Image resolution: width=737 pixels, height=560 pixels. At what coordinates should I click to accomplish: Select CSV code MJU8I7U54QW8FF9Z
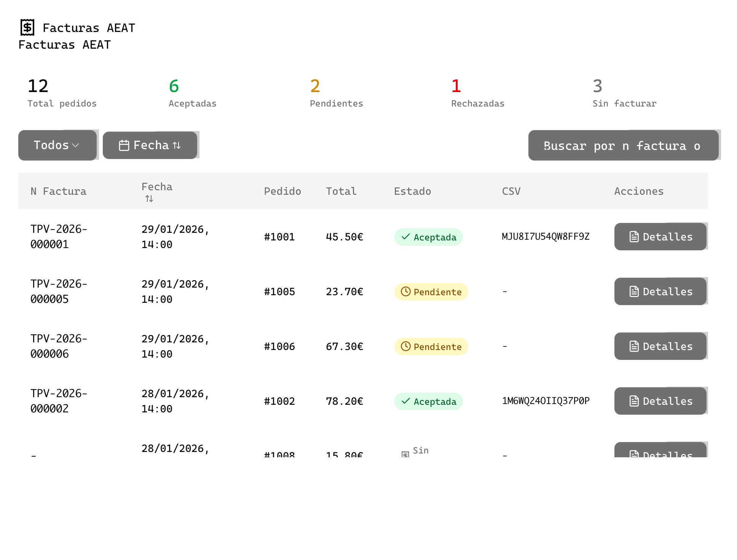546,237
